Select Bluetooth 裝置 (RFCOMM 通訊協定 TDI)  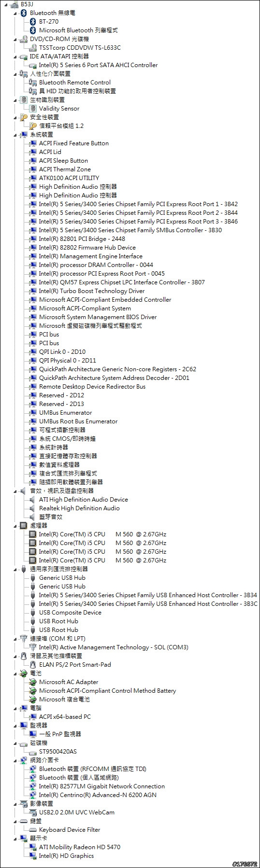(x=93, y=769)
